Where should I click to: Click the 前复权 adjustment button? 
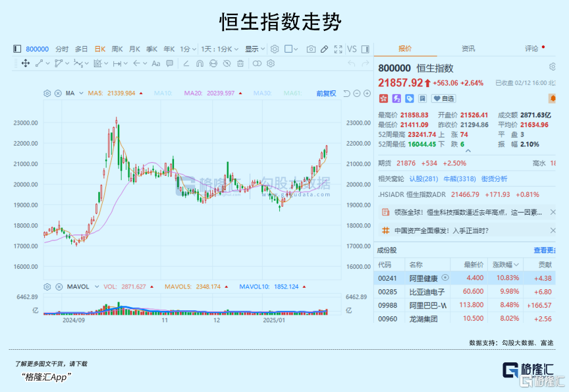326,94
